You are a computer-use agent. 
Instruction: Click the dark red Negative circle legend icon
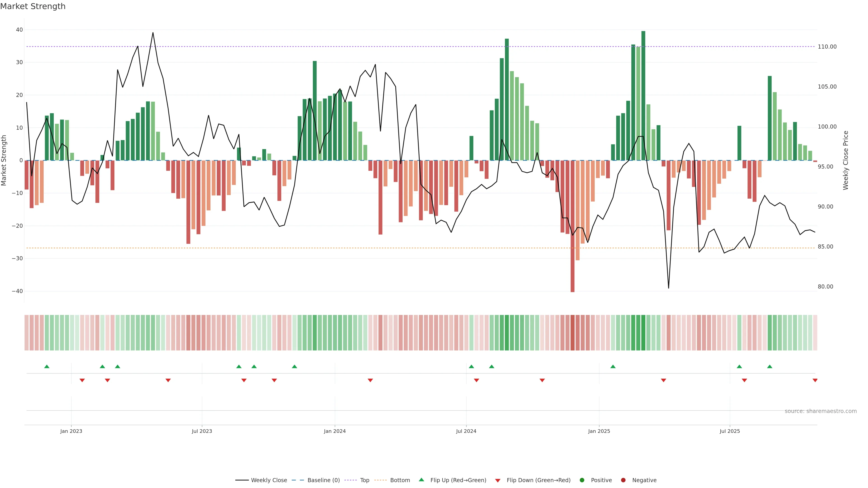(x=623, y=480)
